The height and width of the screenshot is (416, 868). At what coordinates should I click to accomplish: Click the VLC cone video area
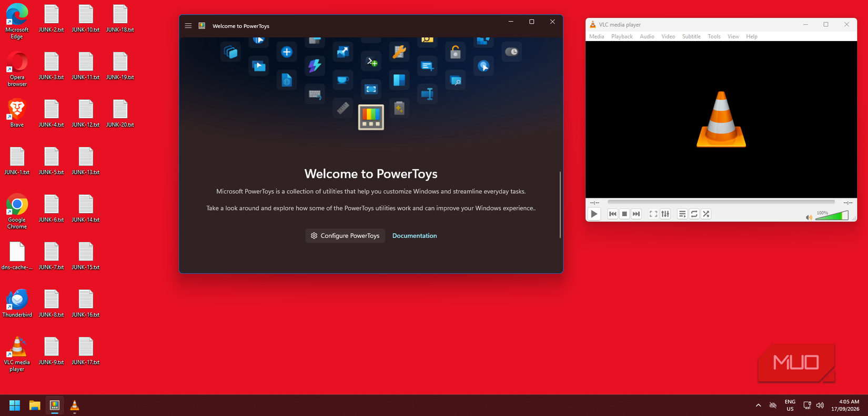tap(721, 119)
